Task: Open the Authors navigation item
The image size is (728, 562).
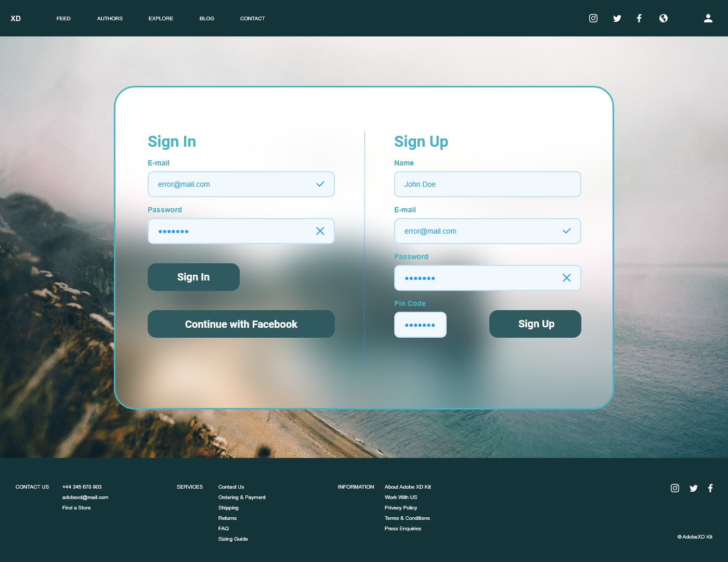Action: point(110,18)
